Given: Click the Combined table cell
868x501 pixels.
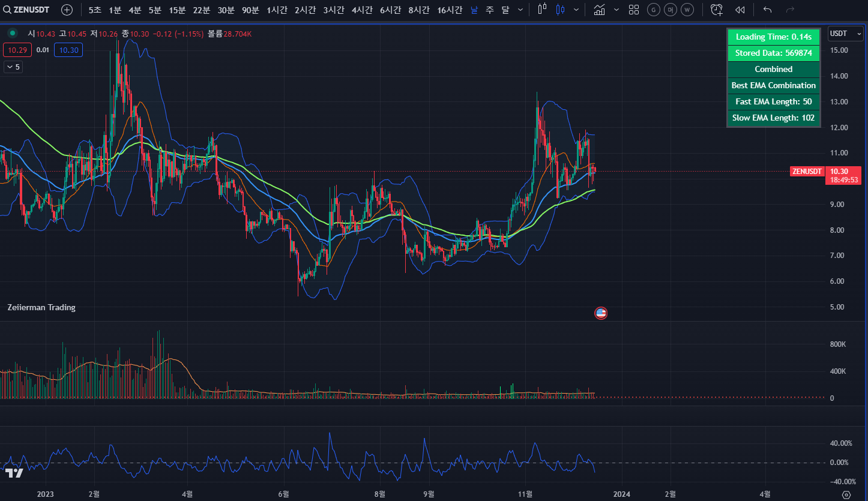Looking at the screenshot, I should (x=773, y=69).
